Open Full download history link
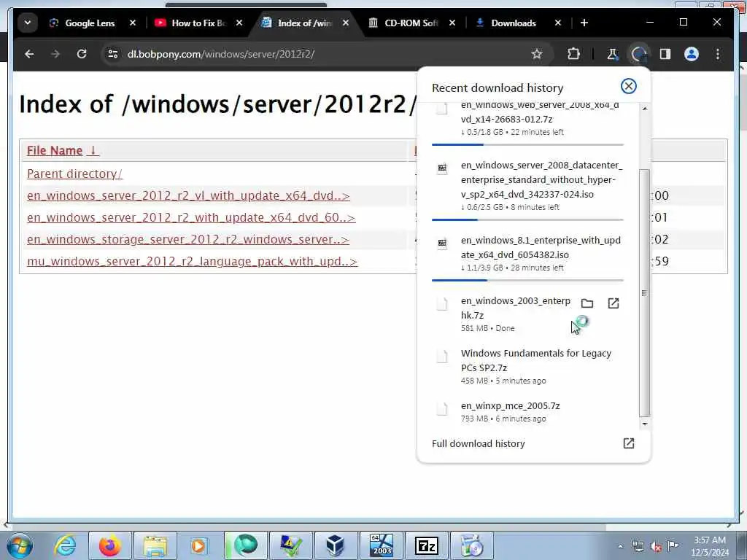Screen dimensions: 747x560 pyautogui.click(x=478, y=443)
